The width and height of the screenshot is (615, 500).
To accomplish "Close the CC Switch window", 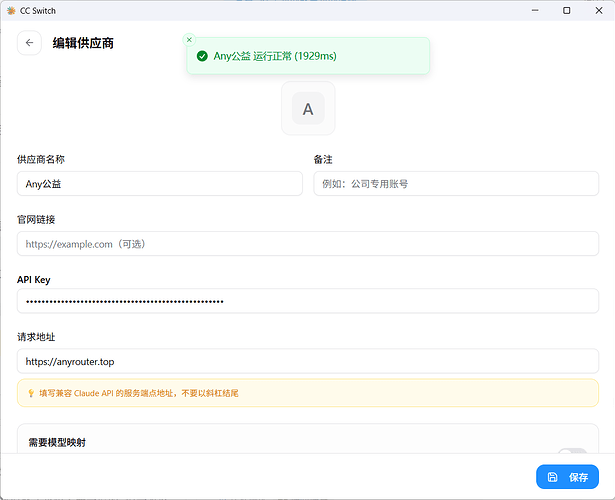I will click(599, 11).
